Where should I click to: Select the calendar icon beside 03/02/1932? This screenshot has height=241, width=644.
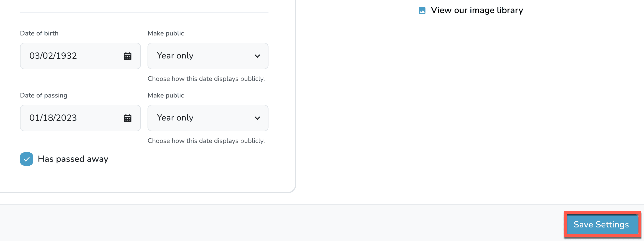[127, 56]
